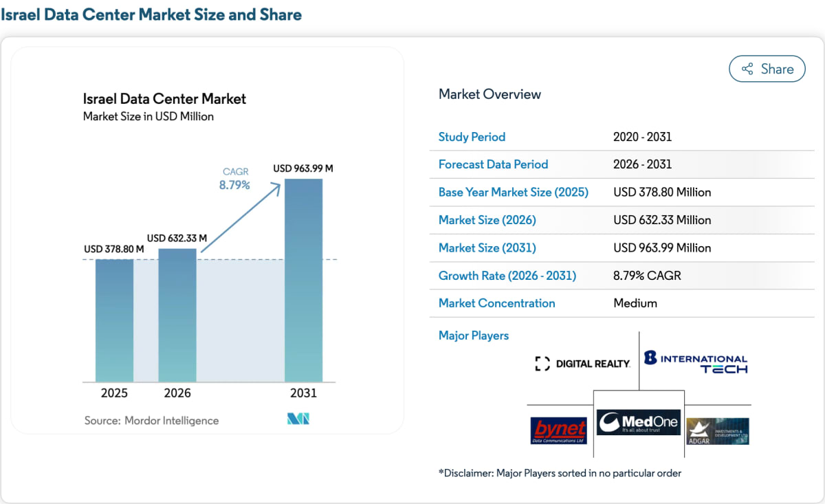
Task: Click the Share button
Action: tap(767, 69)
